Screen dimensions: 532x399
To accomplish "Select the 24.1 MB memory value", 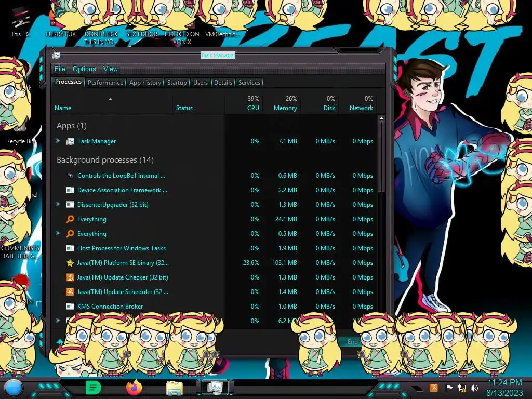I will point(286,219).
